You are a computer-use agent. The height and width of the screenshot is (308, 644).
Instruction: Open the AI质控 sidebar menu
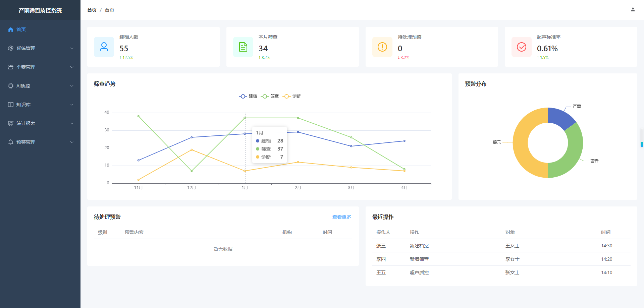40,86
